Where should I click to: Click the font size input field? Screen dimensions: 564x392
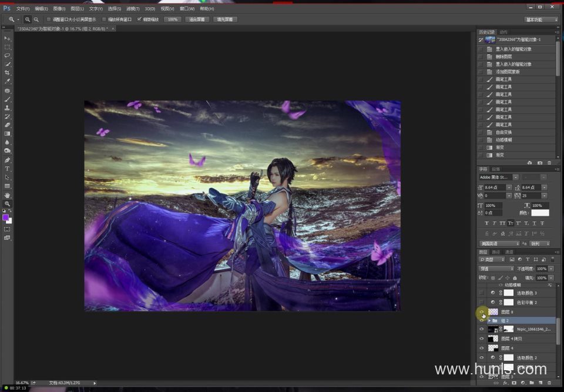coord(495,187)
